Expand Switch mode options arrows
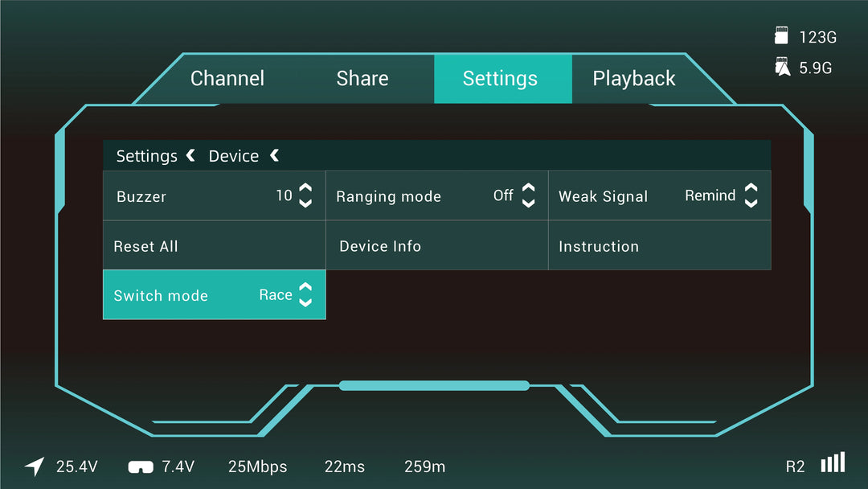 (x=305, y=294)
